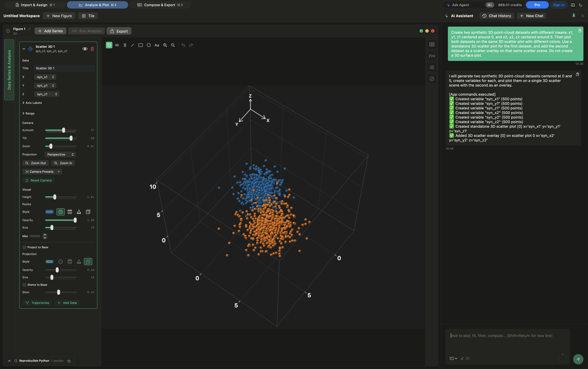
Task: Open the sliders settings side panel
Action: click(x=432, y=67)
